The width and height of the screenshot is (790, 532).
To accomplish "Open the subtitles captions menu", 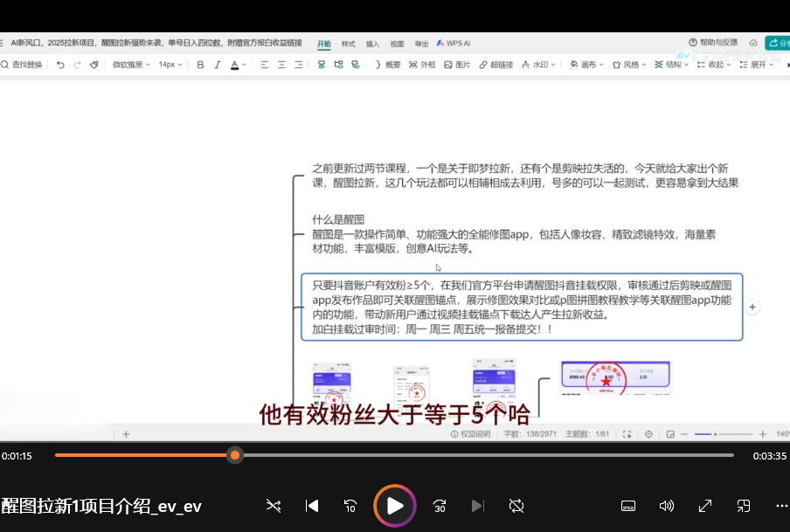I will [x=628, y=506].
